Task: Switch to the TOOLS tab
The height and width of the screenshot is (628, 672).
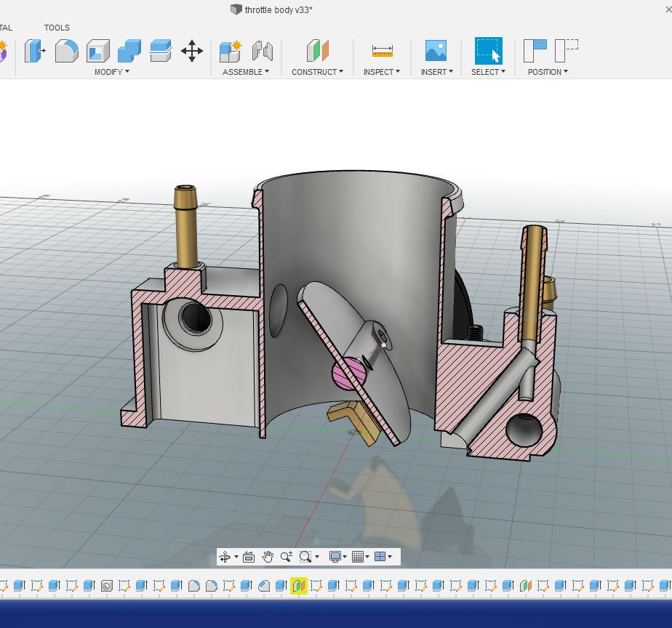Action: pos(57,28)
